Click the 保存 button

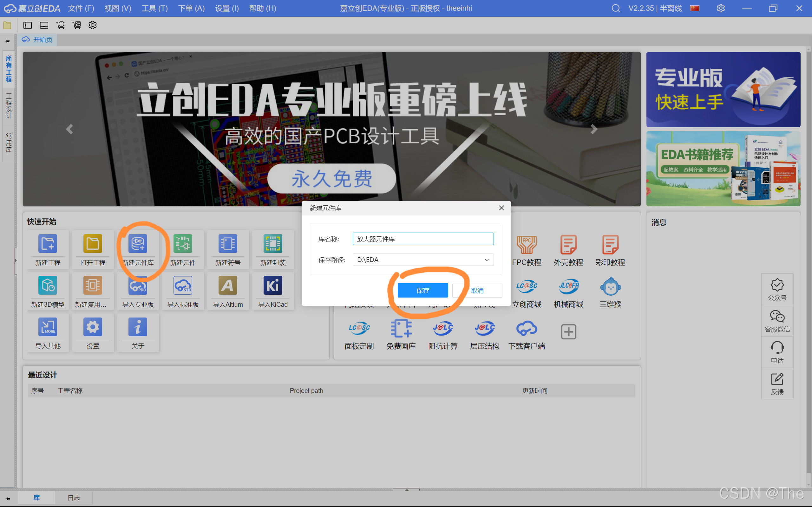422,290
